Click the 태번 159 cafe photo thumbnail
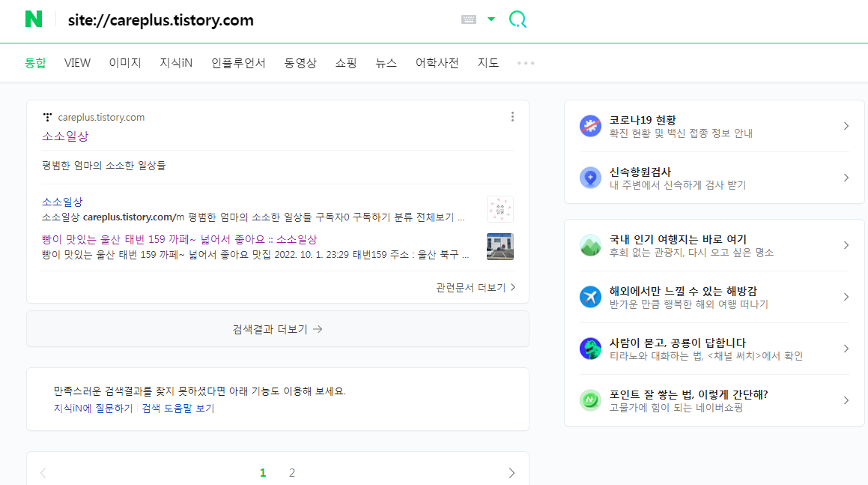The width and height of the screenshot is (868, 485). pos(500,247)
